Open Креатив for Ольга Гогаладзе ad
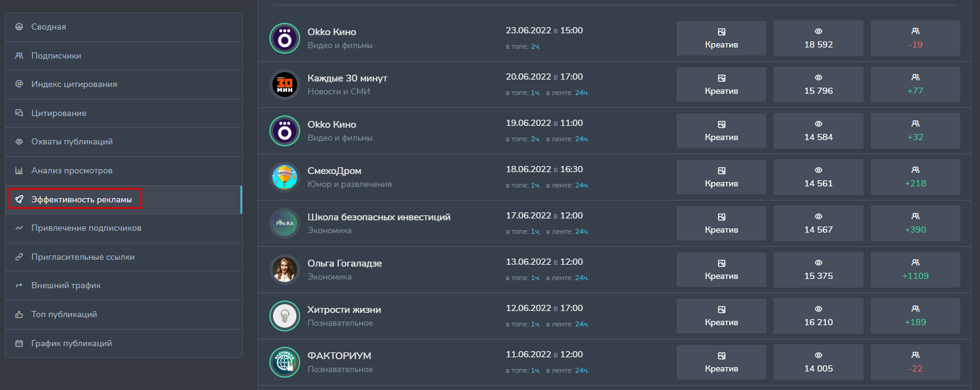This screenshot has height=390, width=980. 721,270
